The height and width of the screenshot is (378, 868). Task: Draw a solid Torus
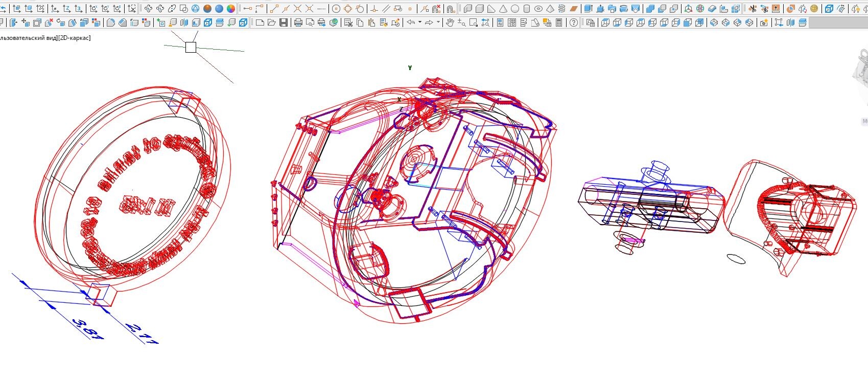coord(538,9)
